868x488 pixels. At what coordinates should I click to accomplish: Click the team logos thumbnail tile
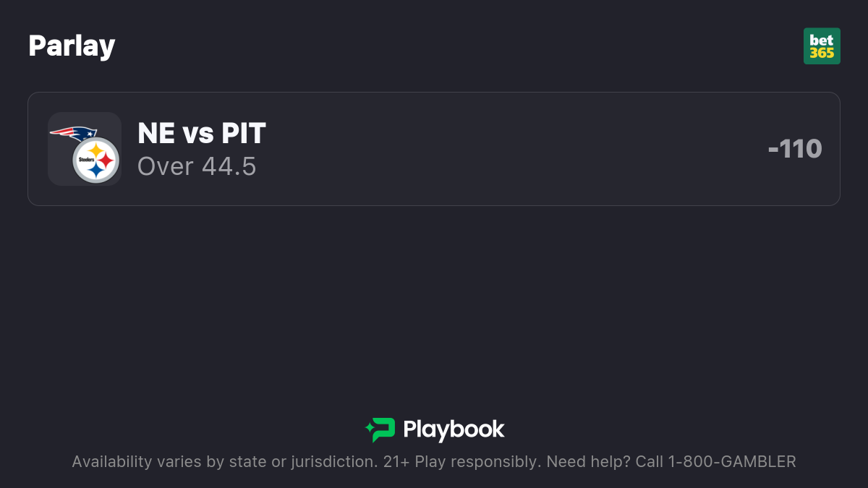click(x=85, y=149)
